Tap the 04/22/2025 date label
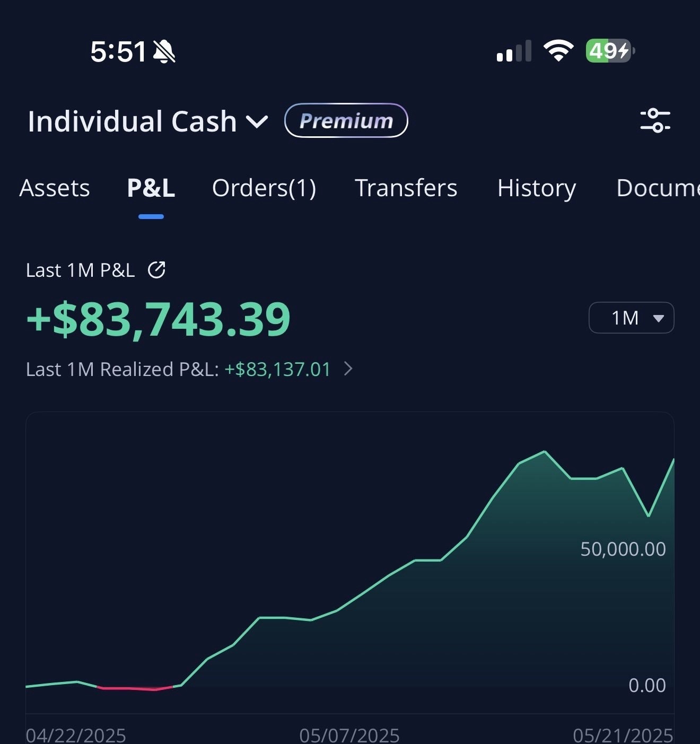Viewport: 700px width, 744px height. click(x=77, y=734)
